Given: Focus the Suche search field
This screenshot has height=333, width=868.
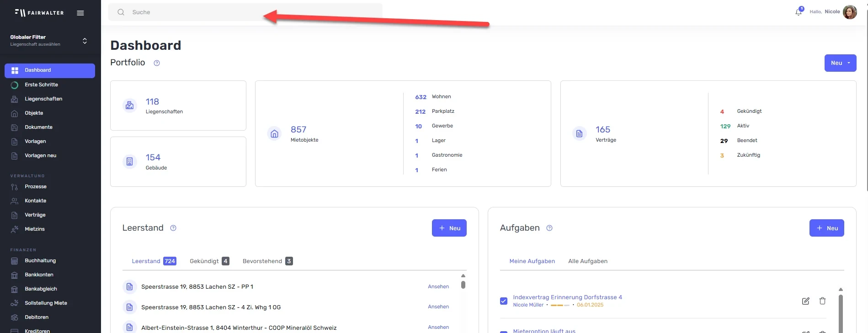Looking at the screenshot, I should [x=245, y=12].
